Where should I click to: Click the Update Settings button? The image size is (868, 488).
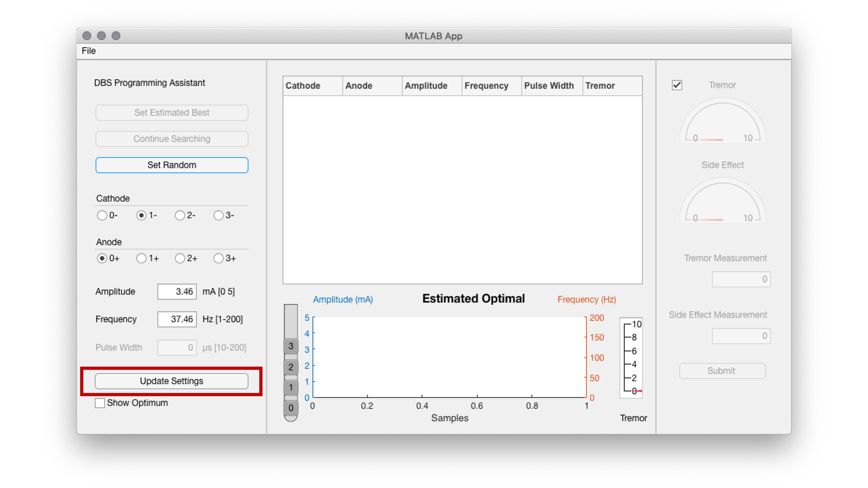point(172,381)
